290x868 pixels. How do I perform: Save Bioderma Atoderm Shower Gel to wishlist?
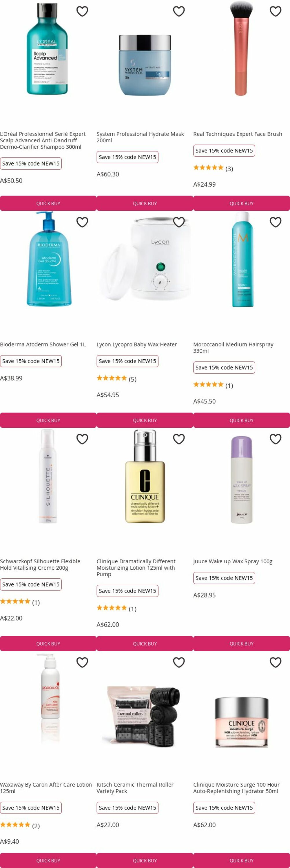82,222
